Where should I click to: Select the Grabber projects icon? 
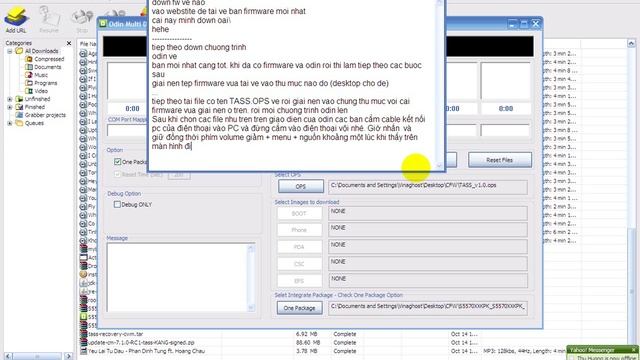(19, 115)
